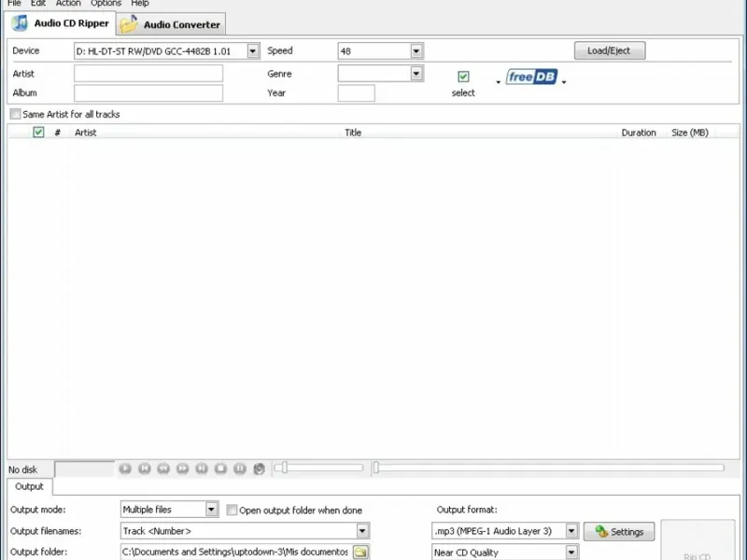
Task: Switch to Audio Converter tab
Action: point(171,24)
